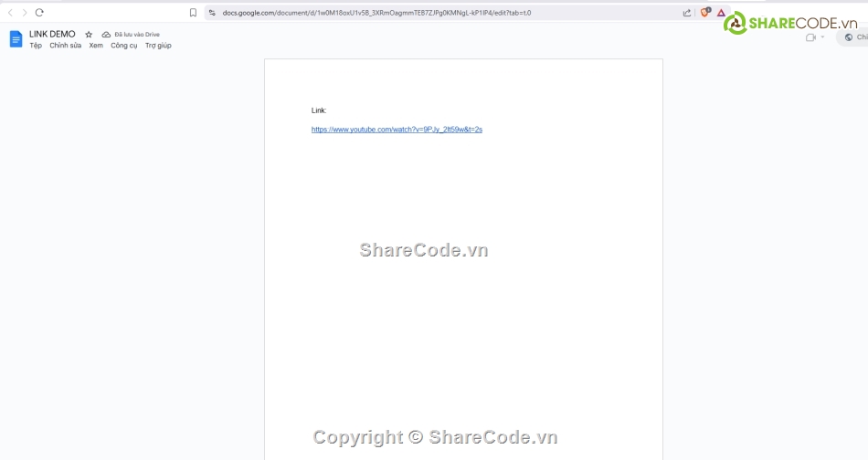Click the video call camera icon
This screenshot has height=460, width=868.
pos(810,37)
